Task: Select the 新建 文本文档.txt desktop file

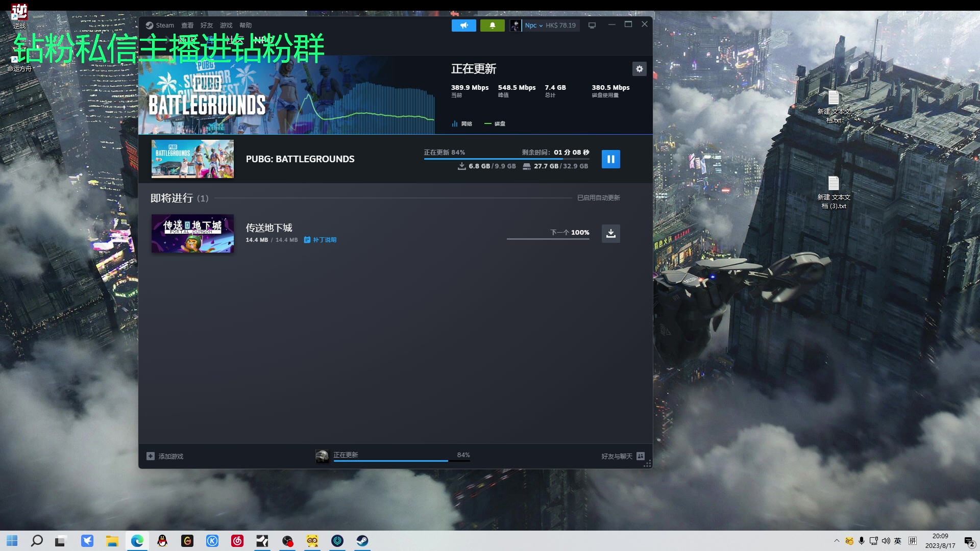Action: (x=834, y=107)
